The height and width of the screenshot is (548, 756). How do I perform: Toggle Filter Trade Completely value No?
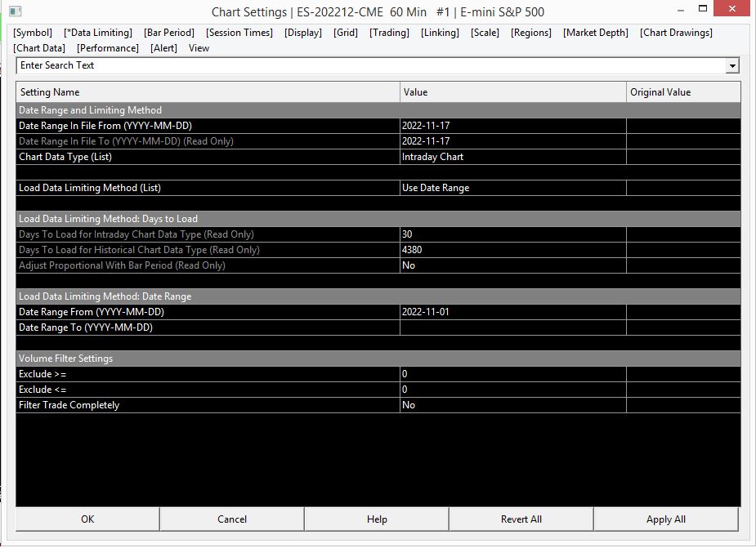click(x=513, y=405)
